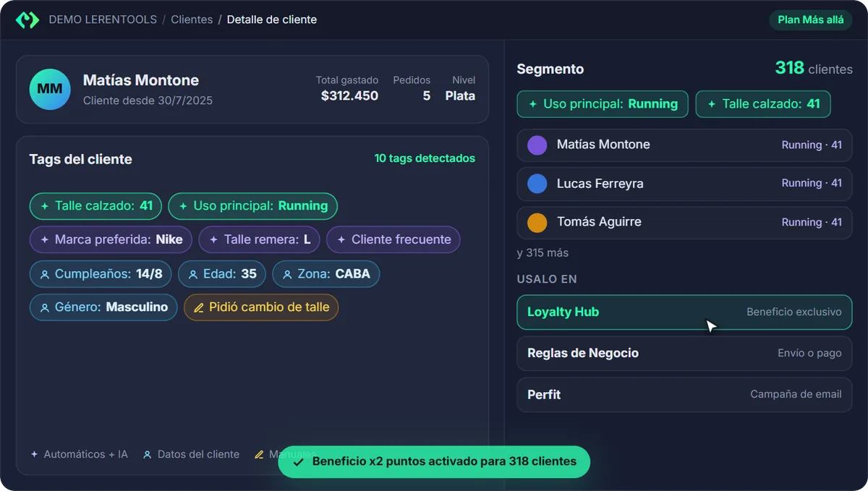Click sparkle icon beside Automáticos + IA legend
Image resolution: width=868 pixels, height=491 pixels.
coord(34,455)
